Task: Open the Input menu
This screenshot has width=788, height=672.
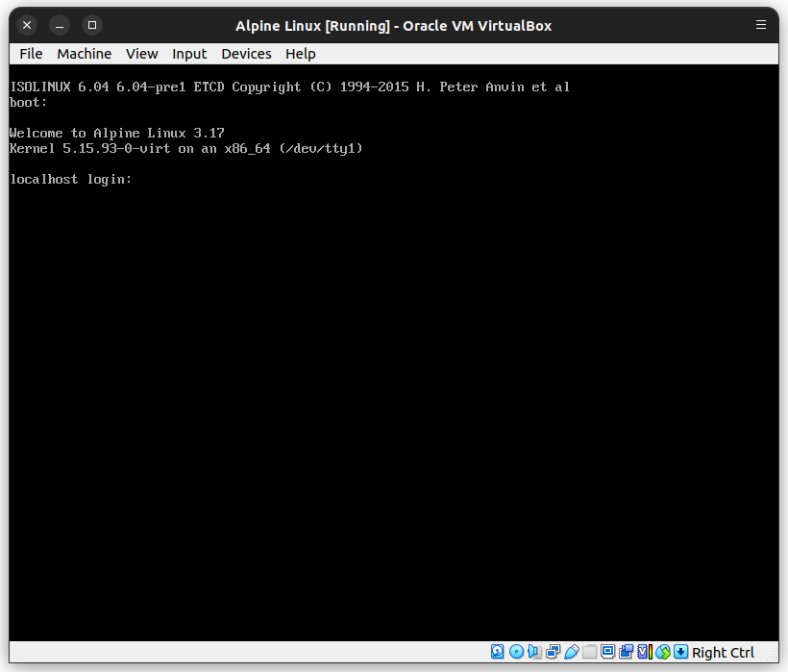Action: (189, 54)
